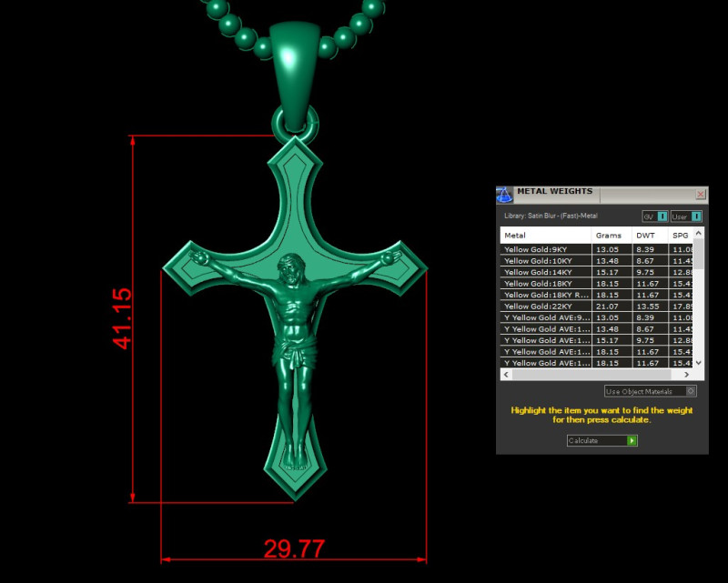Open the Use Object Materials dropdown
The height and width of the screenshot is (583, 728).
[642, 391]
